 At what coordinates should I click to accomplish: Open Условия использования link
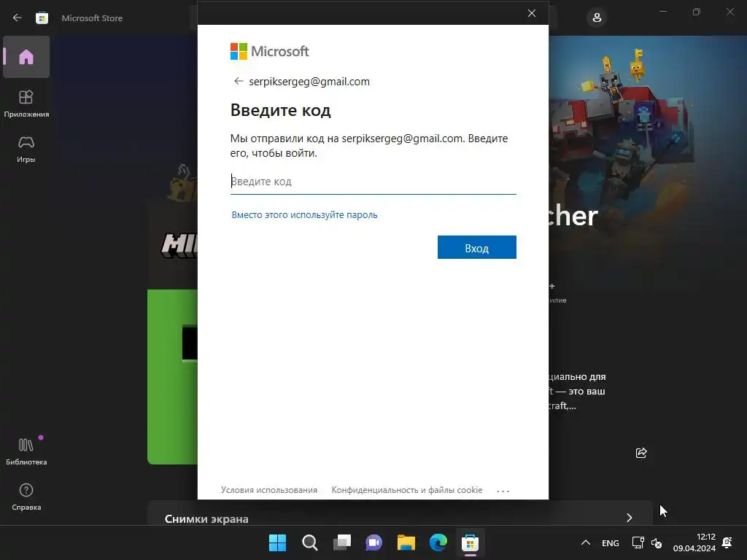269,490
